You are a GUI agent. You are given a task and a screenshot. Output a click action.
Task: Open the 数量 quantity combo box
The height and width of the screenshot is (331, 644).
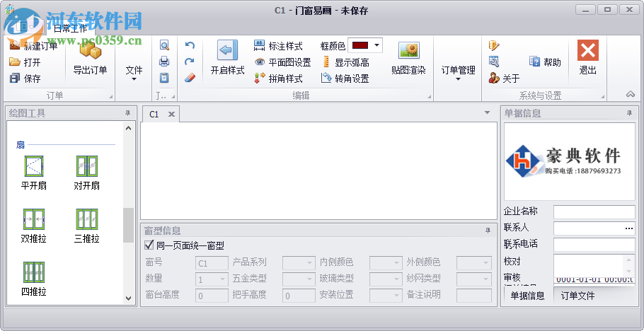click(212, 279)
